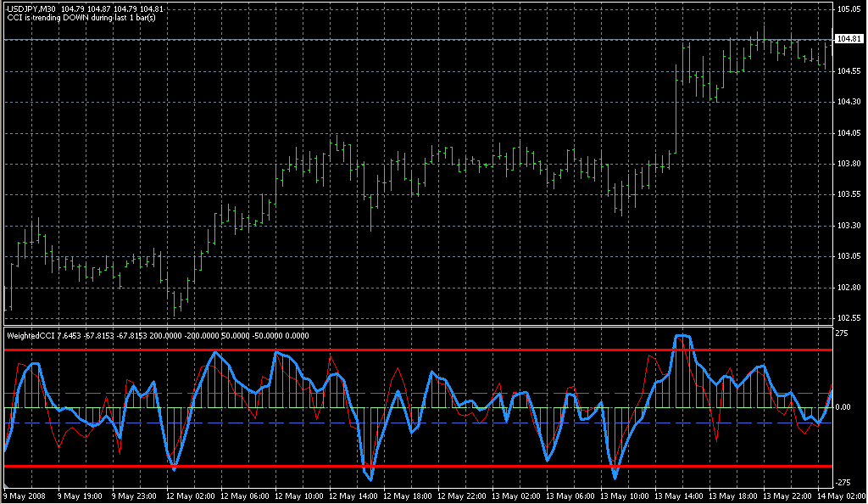This screenshot has height=504, width=868.
Task: Click the lower red CCI level line
Action: (424, 466)
